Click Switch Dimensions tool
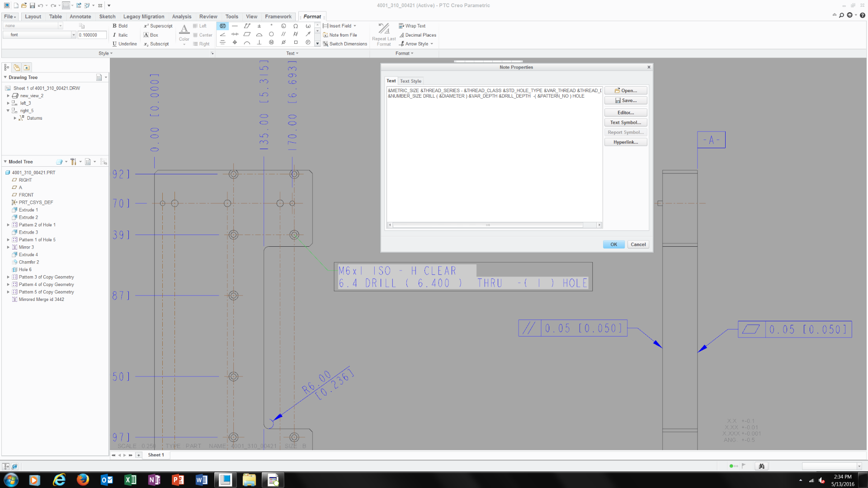868x488 pixels. (345, 44)
